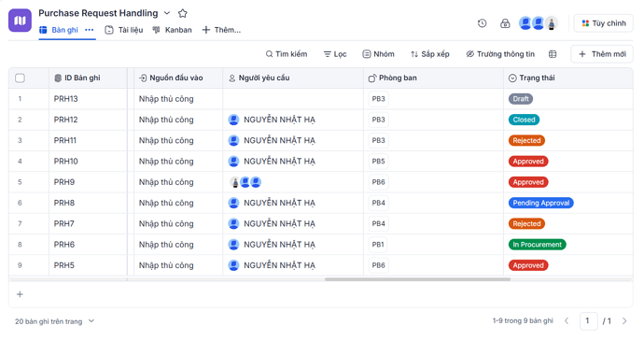Open record PRH7
Screen dimensions: 644x340
pos(63,224)
